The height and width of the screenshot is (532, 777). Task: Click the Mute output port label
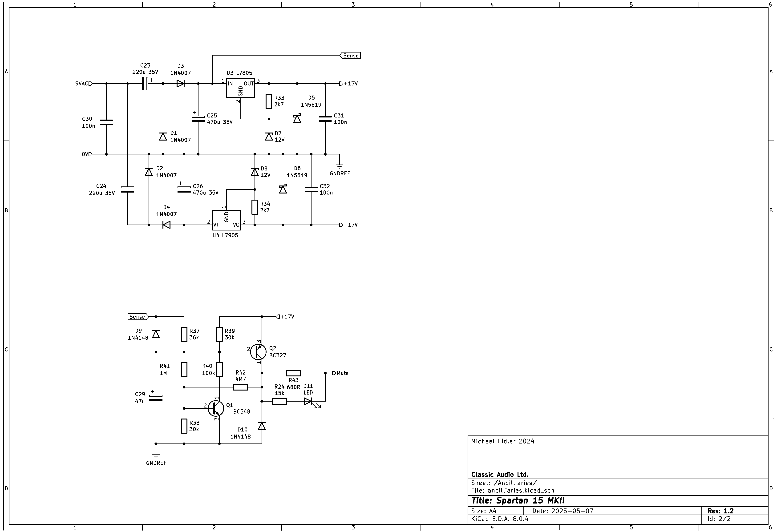341,373
